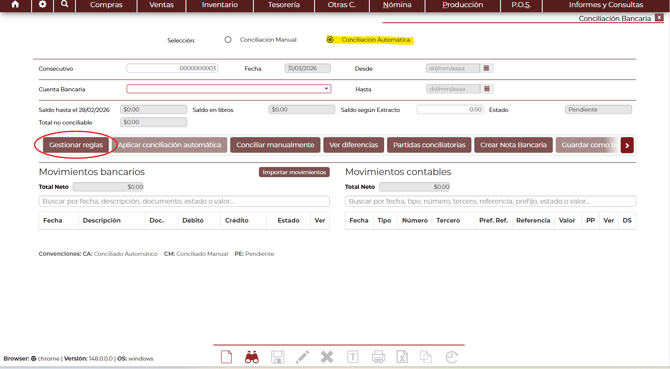Save using the floppy disk icon
Screen dimensions: 670x369
click(278, 357)
